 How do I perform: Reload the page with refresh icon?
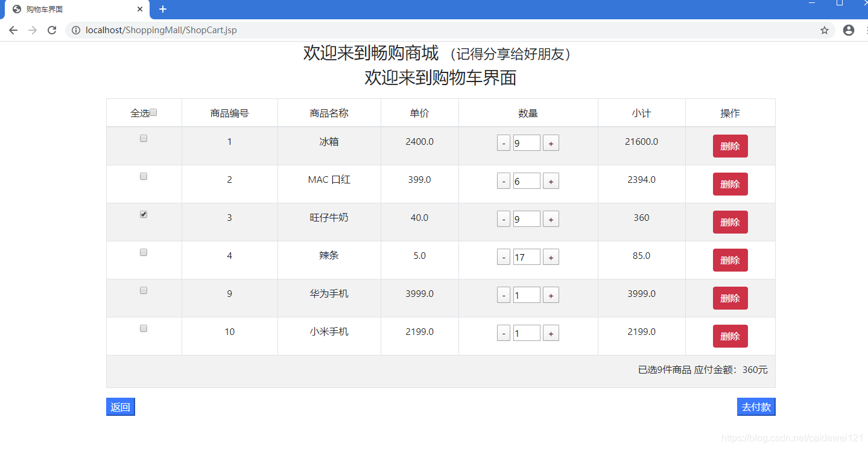[52, 30]
